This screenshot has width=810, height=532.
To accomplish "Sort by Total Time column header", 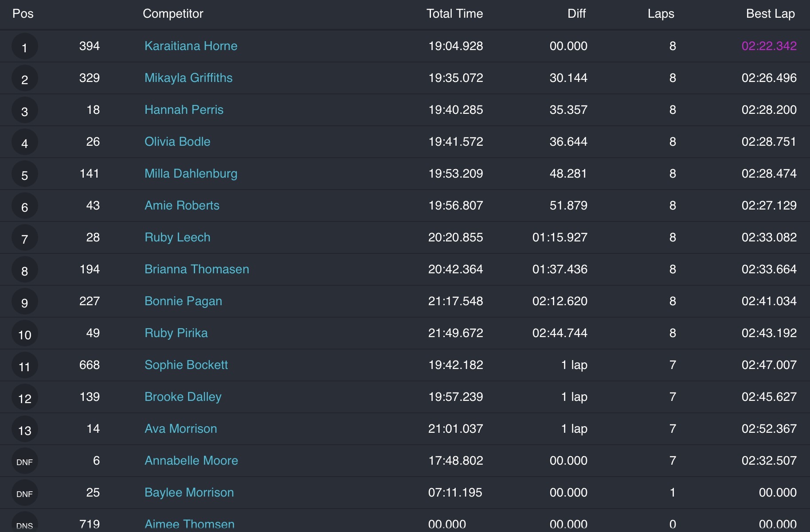I will tap(454, 14).
